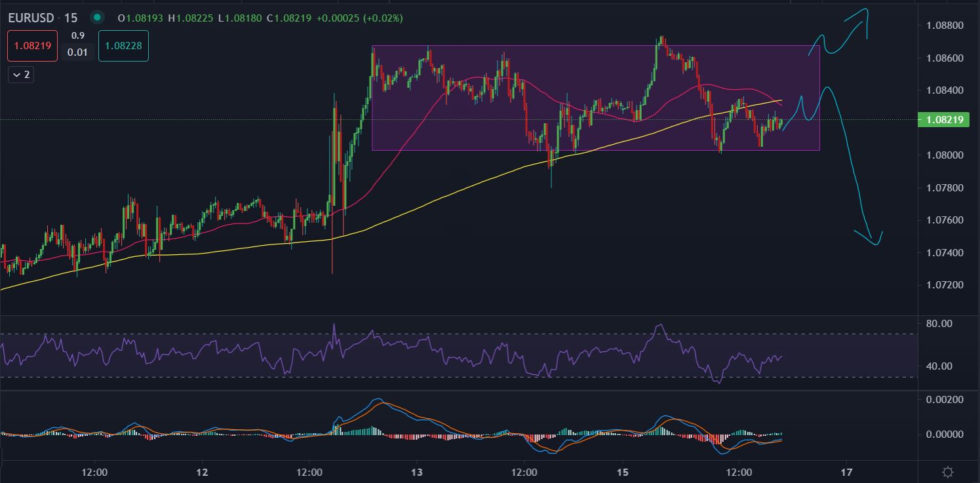980x483 pixels.
Task: Click the date label 15 on time axis
Action: point(623,472)
